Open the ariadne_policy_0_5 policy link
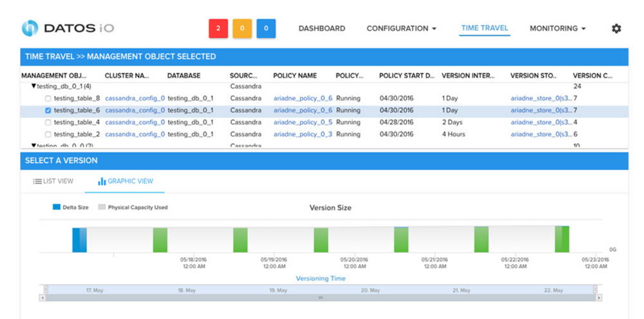Screen dimensions: 644x319 pyautogui.click(x=303, y=122)
